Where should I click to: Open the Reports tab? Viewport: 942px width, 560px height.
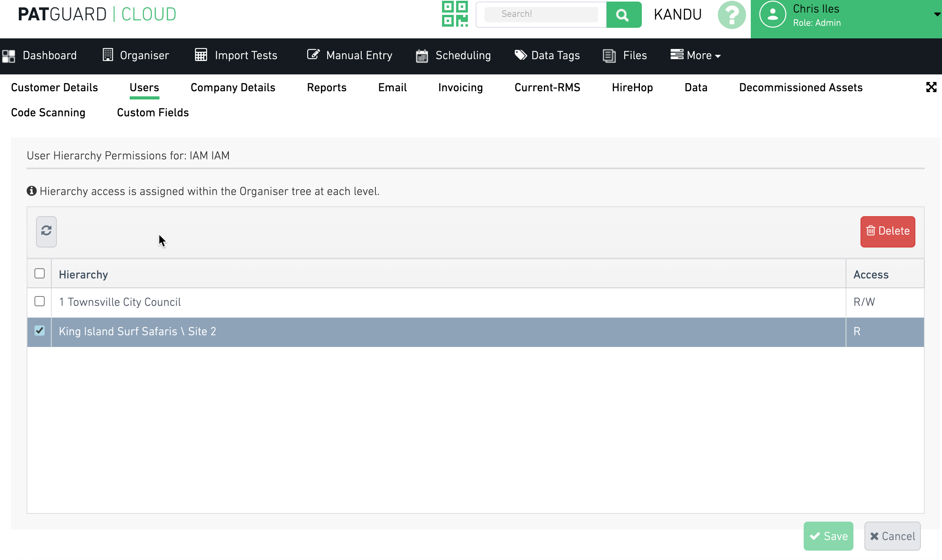click(327, 87)
